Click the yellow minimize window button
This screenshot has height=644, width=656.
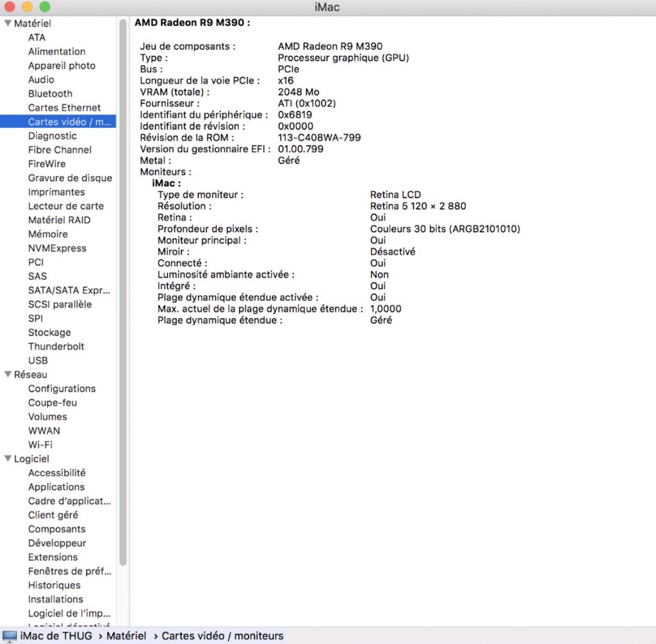[27, 6]
